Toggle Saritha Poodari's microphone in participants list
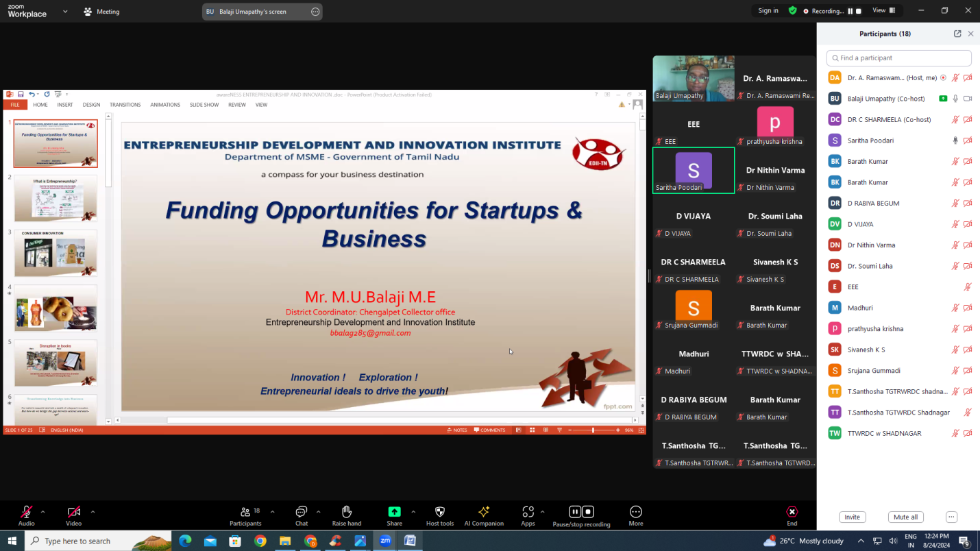Screen dimensions: 980x551 coord(955,140)
